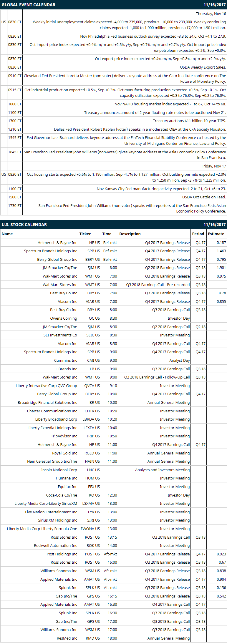Click the 1730 ET time cell
Viewport: 227px width, 644px height.
tap(15, 205)
